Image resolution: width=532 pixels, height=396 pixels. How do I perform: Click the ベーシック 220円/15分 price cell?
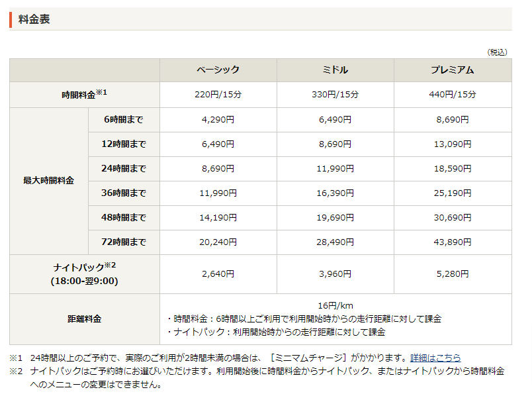click(218, 95)
